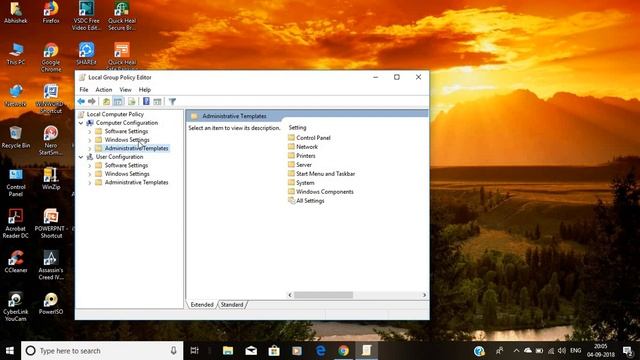Open the Recycle Bin desktop icon
The image size is (640, 360).
click(x=16, y=137)
